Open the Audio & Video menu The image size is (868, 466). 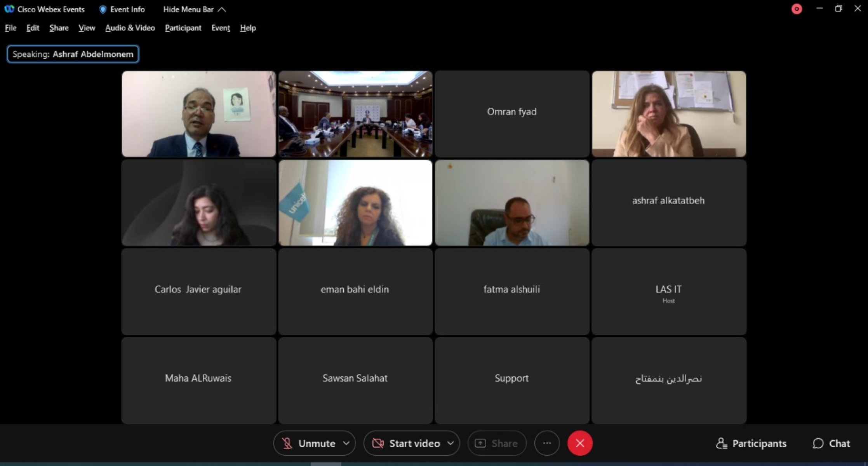[130, 28]
